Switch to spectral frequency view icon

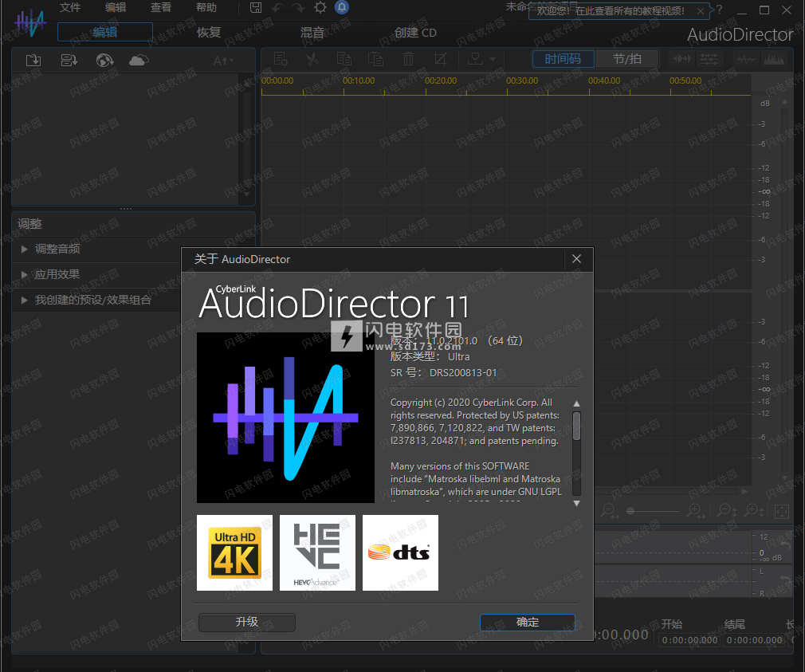(x=774, y=60)
